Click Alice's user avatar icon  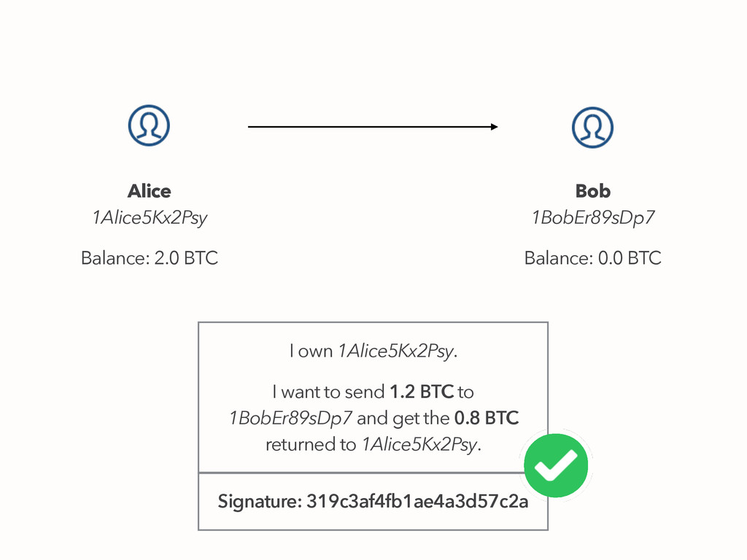[149, 125]
